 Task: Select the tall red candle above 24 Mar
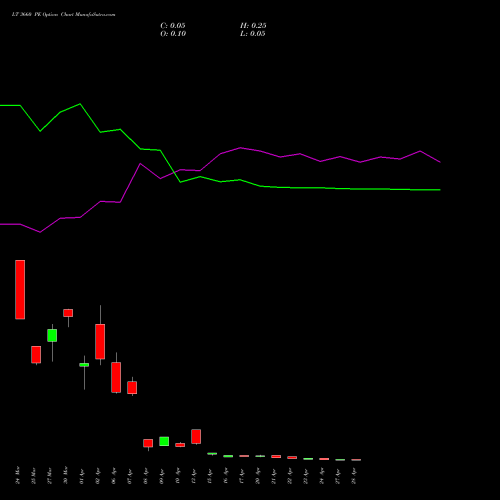click(20, 290)
